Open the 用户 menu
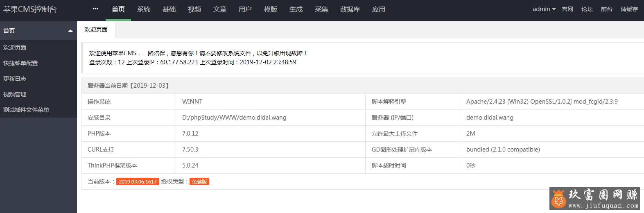 [245, 9]
